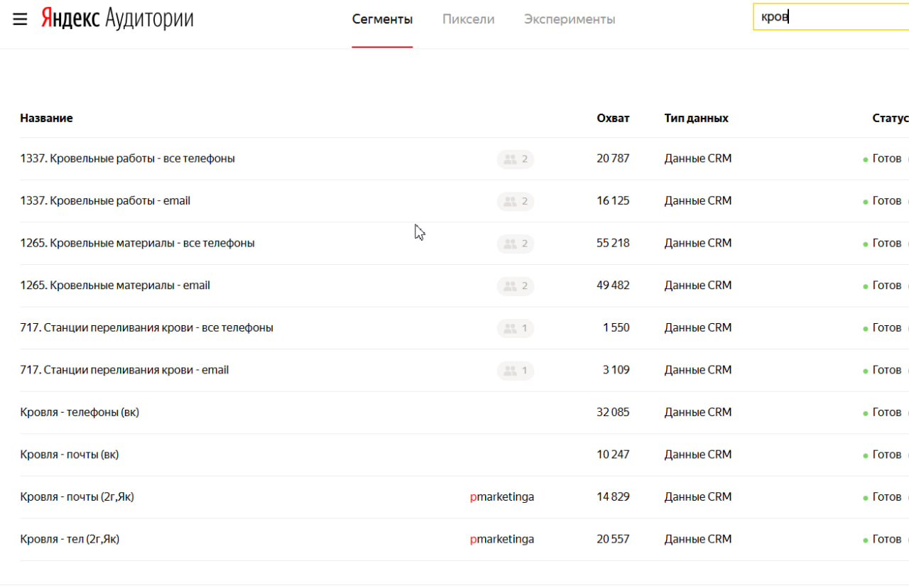909x588 pixels.
Task: Open the hamburger menu
Action: (20, 19)
